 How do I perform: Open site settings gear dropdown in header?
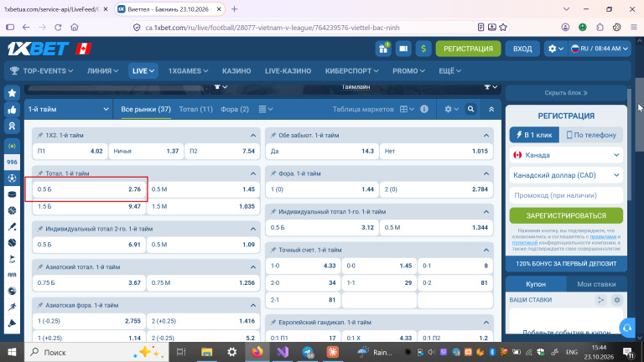[x=555, y=49]
